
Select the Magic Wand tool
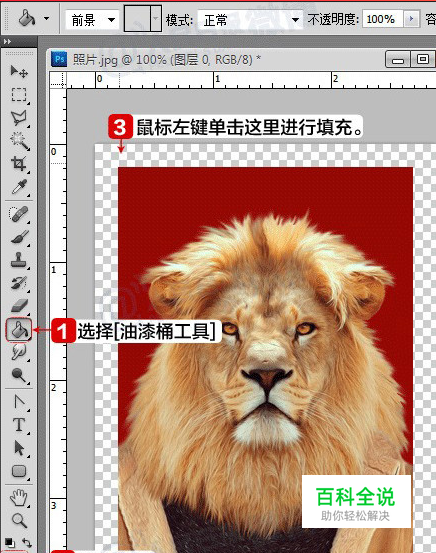pos(19,141)
